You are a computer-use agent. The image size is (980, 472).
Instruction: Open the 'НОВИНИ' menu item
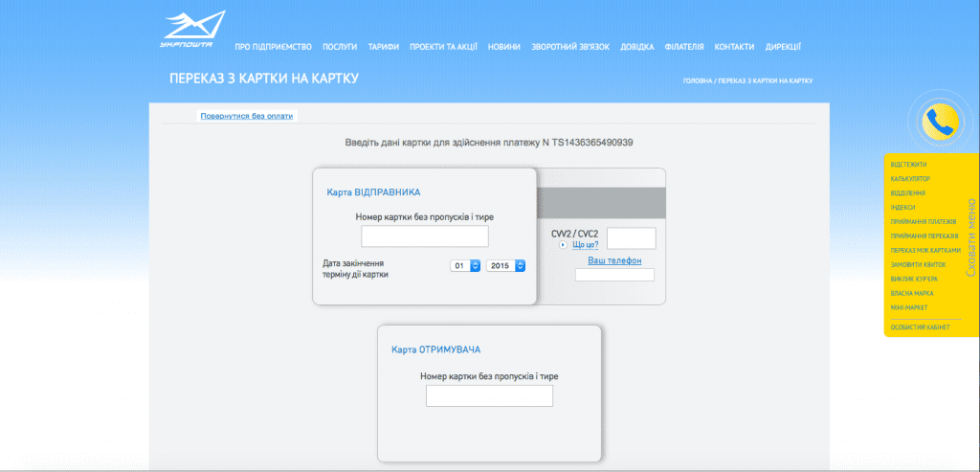pyautogui.click(x=504, y=47)
